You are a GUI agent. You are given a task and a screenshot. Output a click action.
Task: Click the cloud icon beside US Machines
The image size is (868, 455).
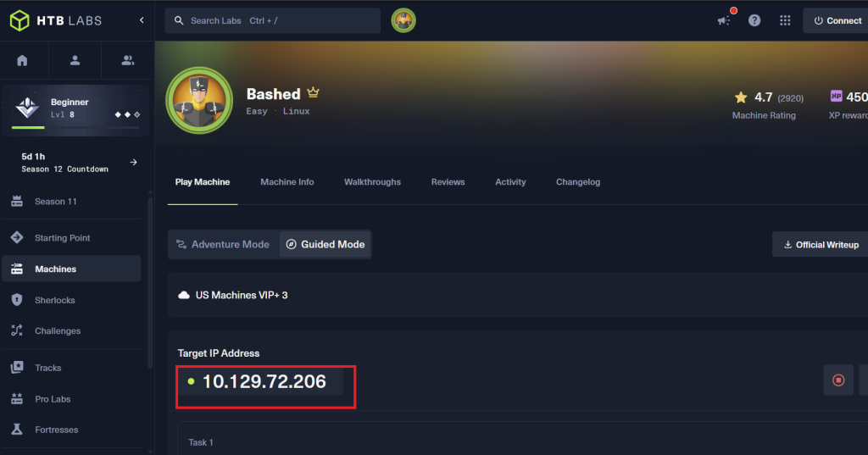pyautogui.click(x=184, y=295)
